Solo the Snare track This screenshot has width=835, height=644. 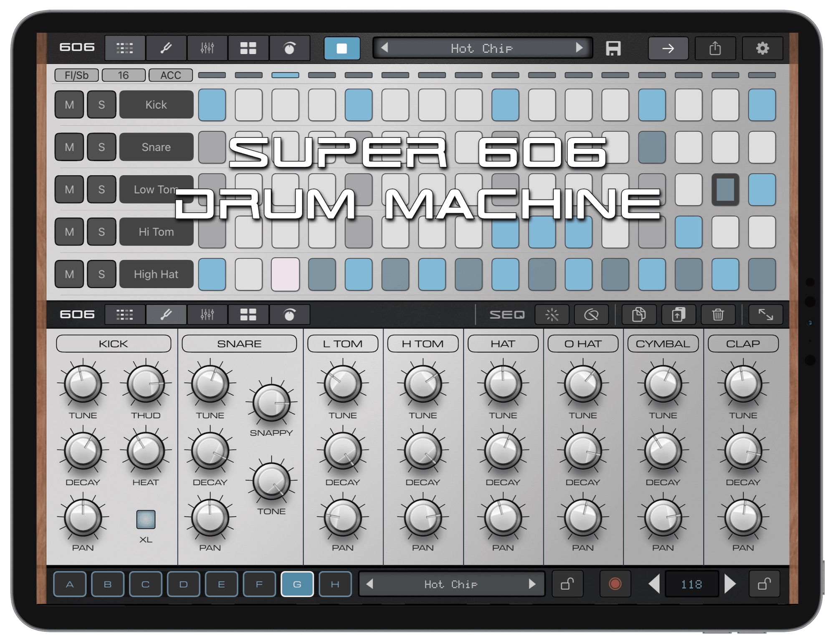(101, 147)
